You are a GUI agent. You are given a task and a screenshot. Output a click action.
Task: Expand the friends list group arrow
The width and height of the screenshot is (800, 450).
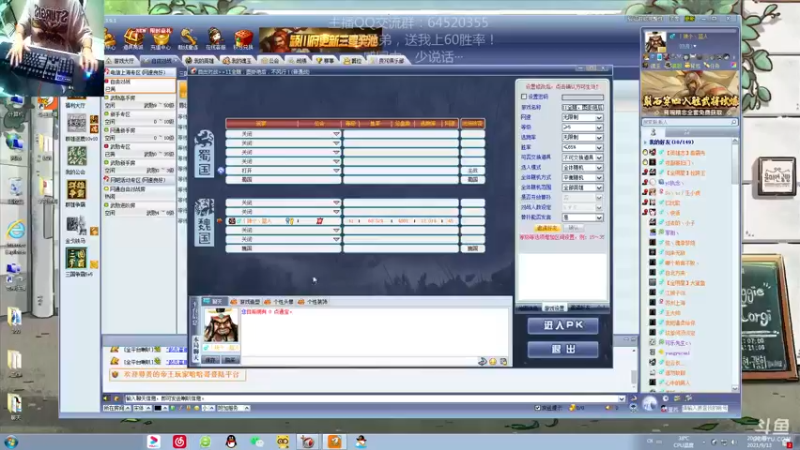pyautogui.click(x=645, y=142)
